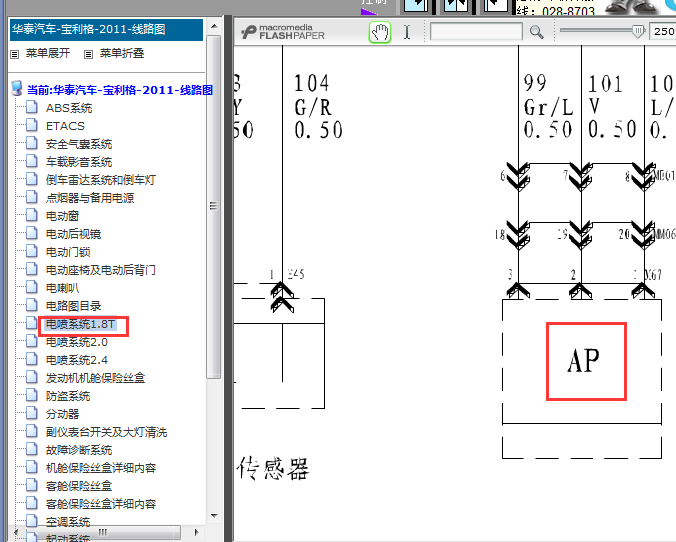Click the FlashPaper search text field
Screen dimensions: 676x542
pyautogui.click(x=476, y=32)
